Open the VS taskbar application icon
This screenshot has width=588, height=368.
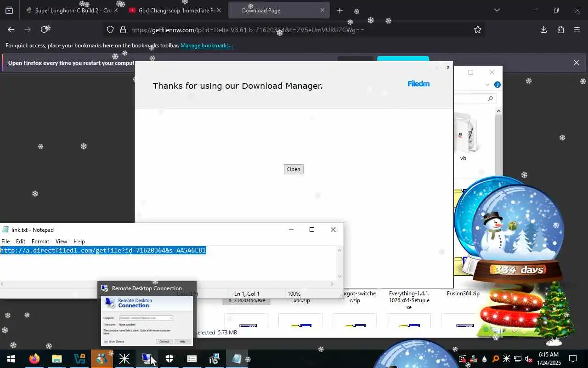(79, 359)
